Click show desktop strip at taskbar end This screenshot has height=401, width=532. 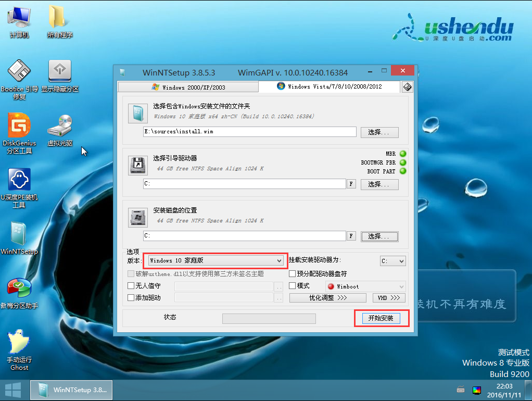pyautogui.click(x=528, y=391)
